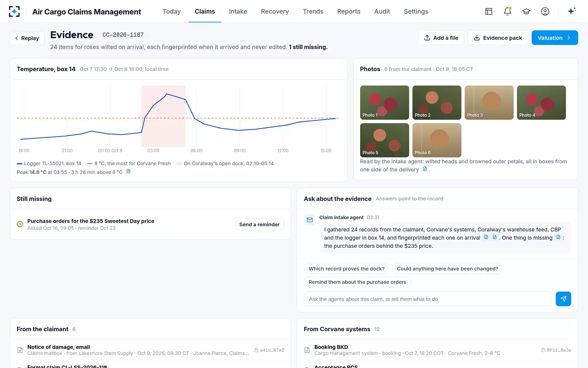Click the lock icon next to a41c…07e2

256,350
